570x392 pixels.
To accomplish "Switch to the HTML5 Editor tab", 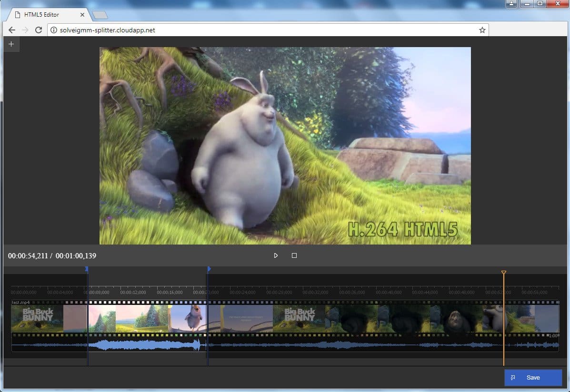I will tap(42, 14).
